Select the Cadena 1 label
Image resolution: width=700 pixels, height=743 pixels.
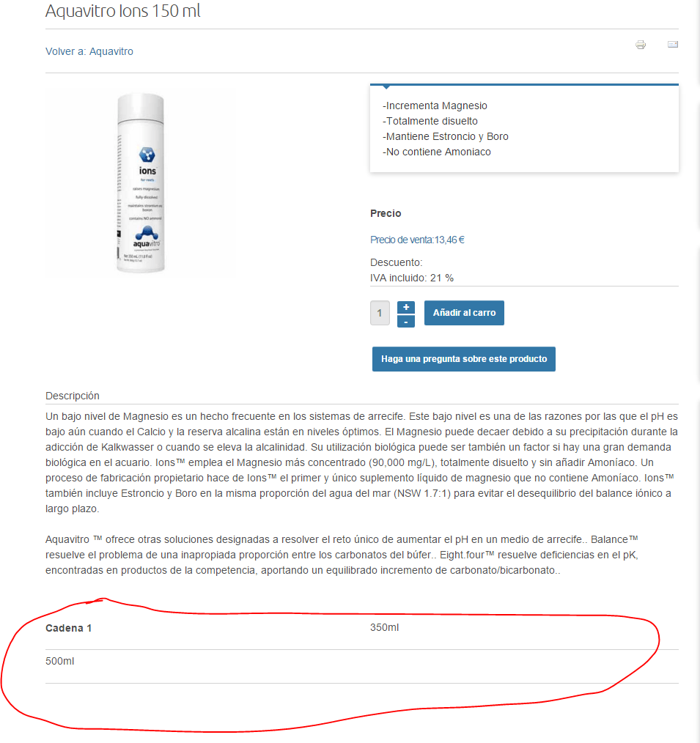coord(69,628)
